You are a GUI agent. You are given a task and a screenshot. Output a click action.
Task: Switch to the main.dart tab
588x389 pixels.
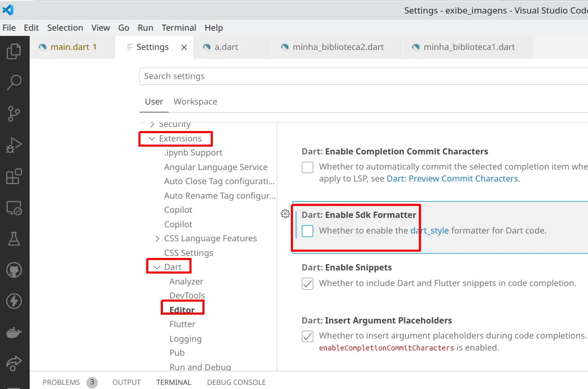[73, 47]
